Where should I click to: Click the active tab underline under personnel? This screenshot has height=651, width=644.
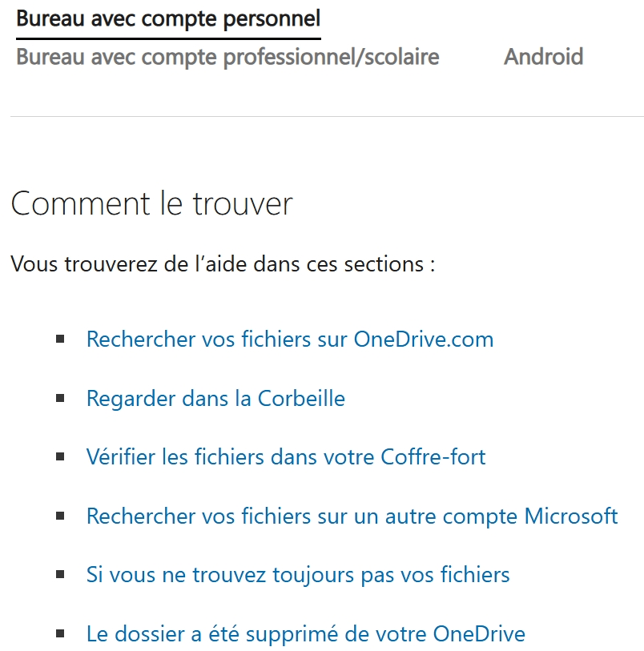(168, 38)
